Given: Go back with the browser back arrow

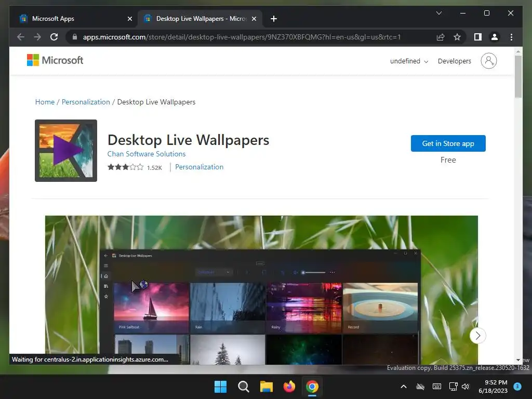Looking at the screenshot, I should [21, 37].
